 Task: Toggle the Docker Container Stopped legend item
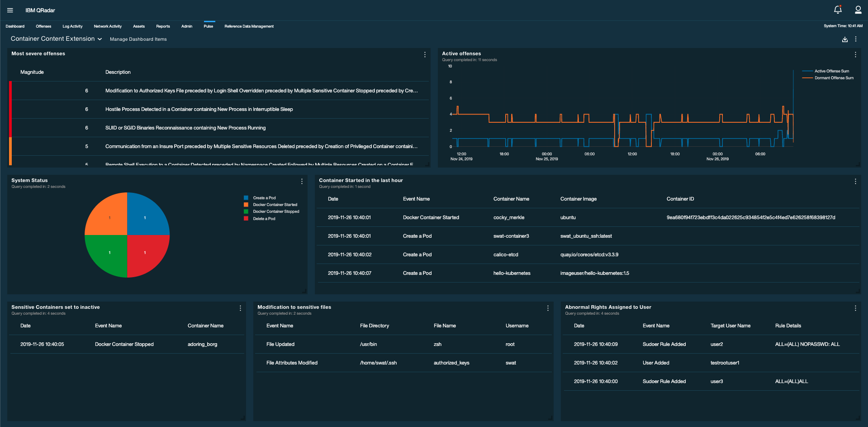point(275,211)
